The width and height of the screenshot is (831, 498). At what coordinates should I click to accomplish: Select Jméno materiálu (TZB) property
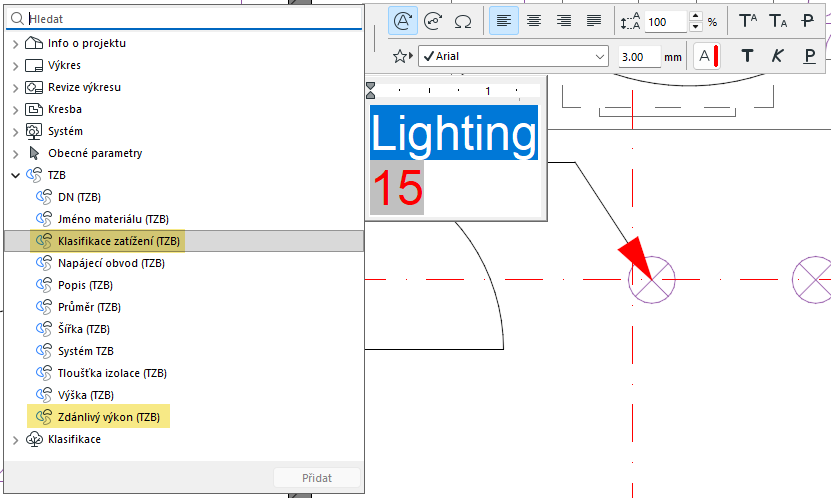(113, 219)
